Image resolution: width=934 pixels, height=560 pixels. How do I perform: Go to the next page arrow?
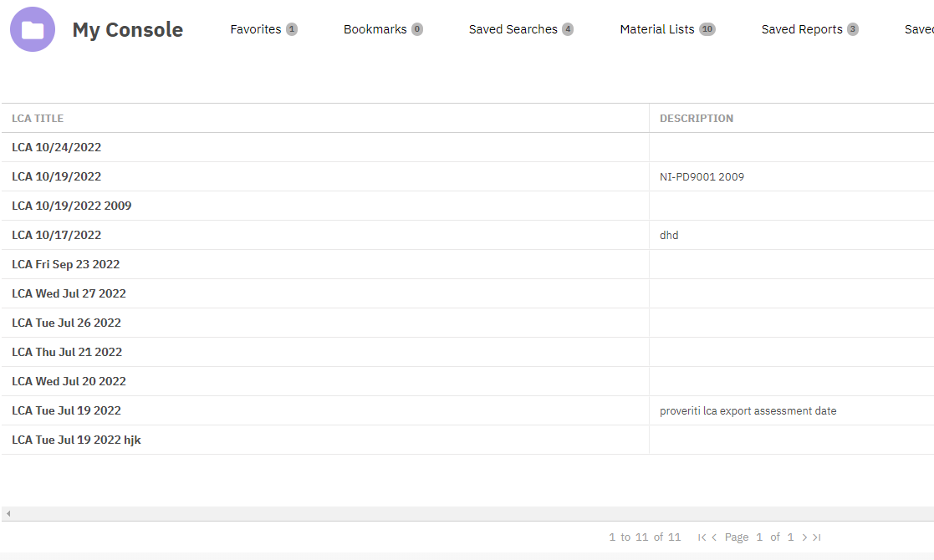tap(804, 537)
